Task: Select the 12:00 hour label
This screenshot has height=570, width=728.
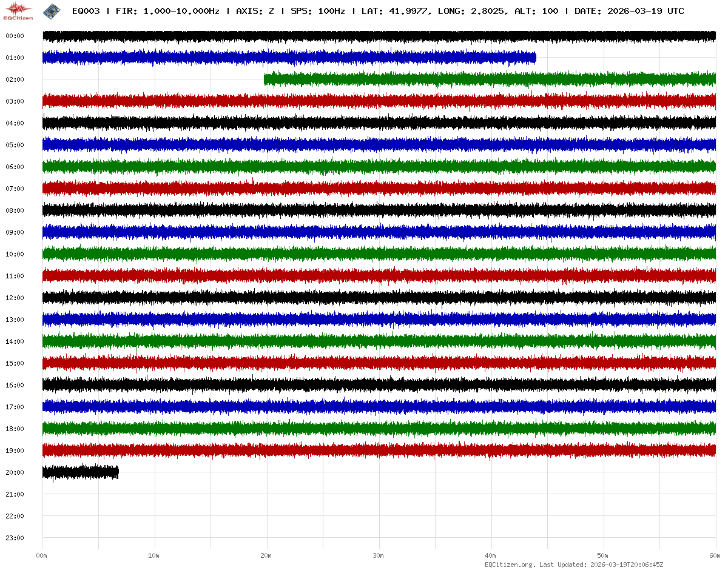Action: [x=14, y=298]
